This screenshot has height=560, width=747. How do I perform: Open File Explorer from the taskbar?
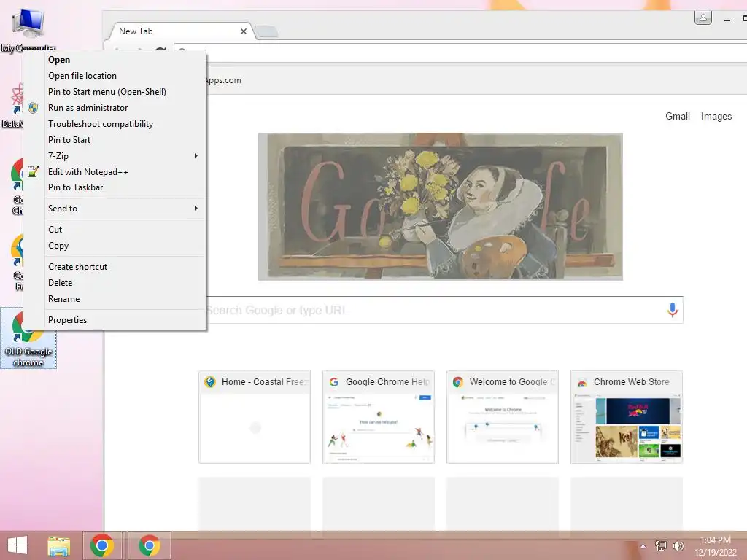coord(58,545)
